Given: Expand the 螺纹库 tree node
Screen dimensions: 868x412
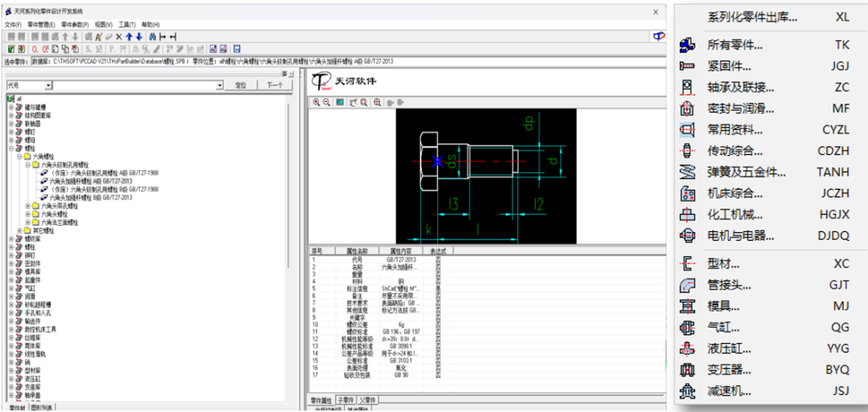Looking at the screenshot, I should [x=11, y=239].
